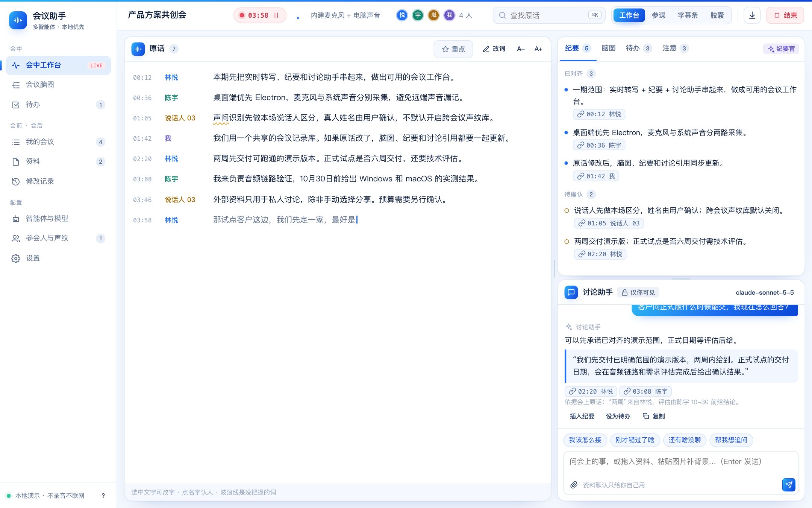Toggle 重点 star highlight button
812x508 pixels.
(453, 49)
